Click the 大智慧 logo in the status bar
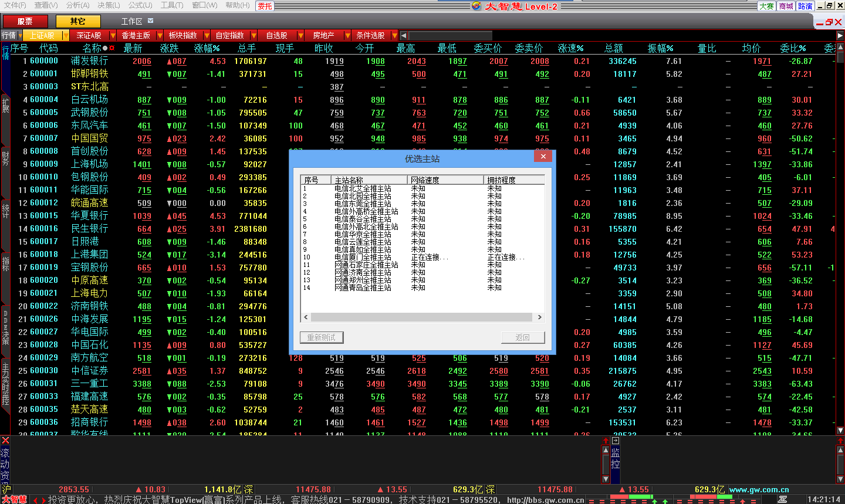Viewport: 845px width, 504px height. tap(14, 499)
